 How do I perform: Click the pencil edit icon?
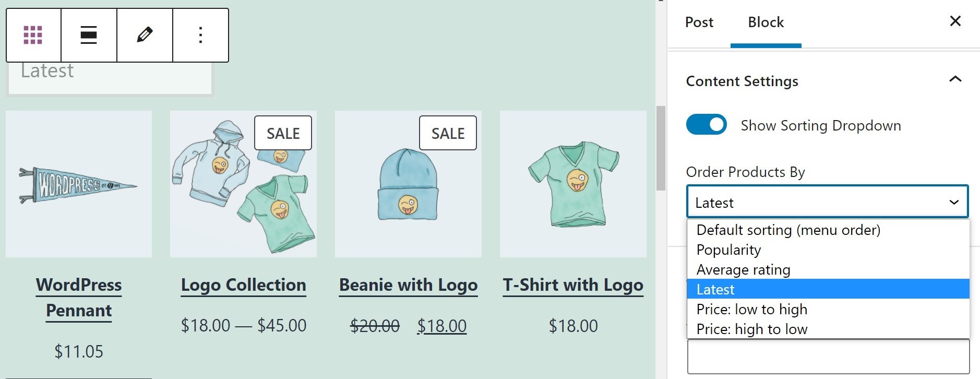tap(145, 35)
